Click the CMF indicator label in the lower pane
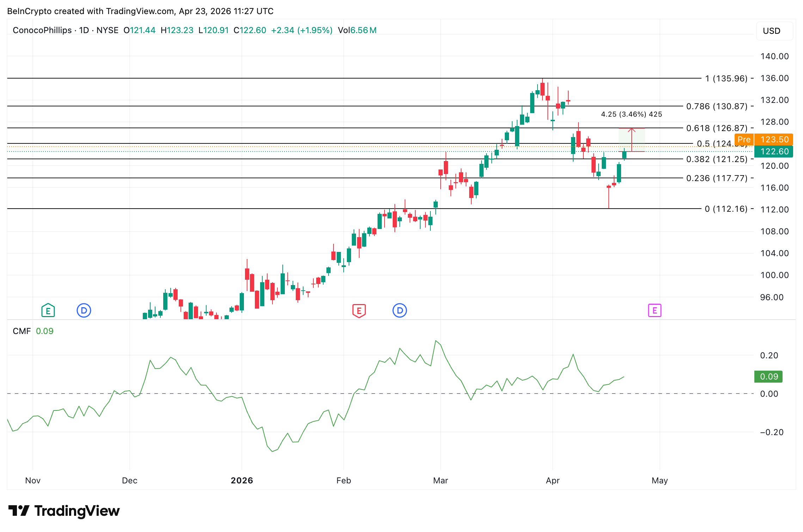This screenshot has width=803, height=532. coord(22,331)
